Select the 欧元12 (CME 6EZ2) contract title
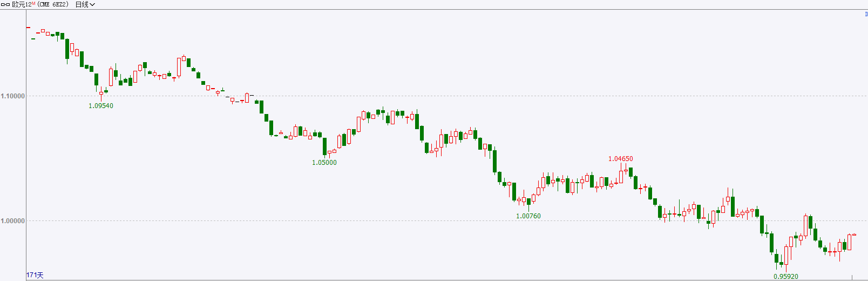The width and height of the screenshot is (868, 281). point(40,4)
